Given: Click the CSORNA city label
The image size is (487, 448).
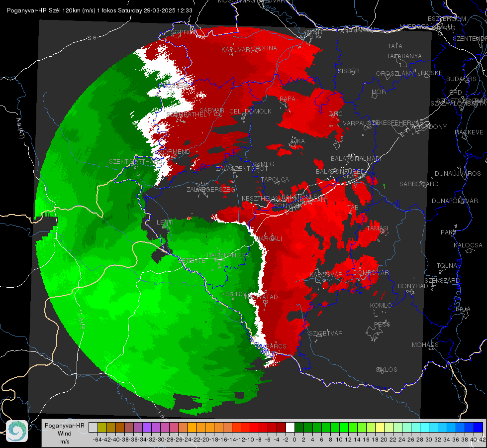Looking at the screenshot, I should pyautogui.click(x=264, y=48).
